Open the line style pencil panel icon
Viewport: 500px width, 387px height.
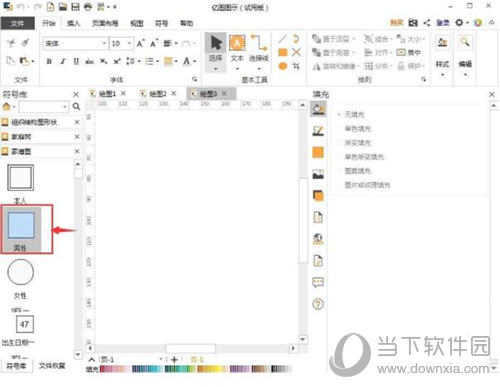pyautogui.click(x=318, y=131)
